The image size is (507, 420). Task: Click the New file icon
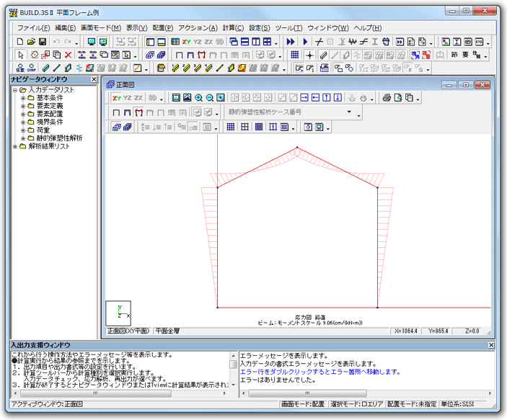(x=19, y=42)
